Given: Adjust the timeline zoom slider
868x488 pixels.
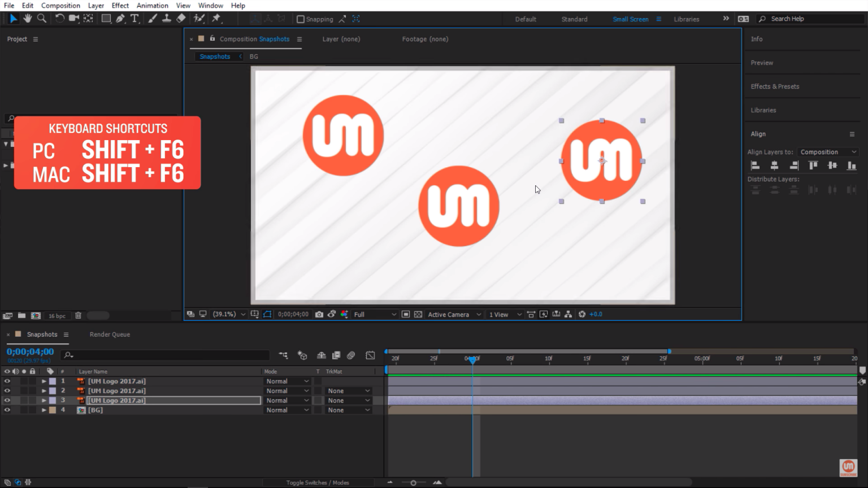Looking at the screenshot, I should pyautogui.click(x=413, y=482).
